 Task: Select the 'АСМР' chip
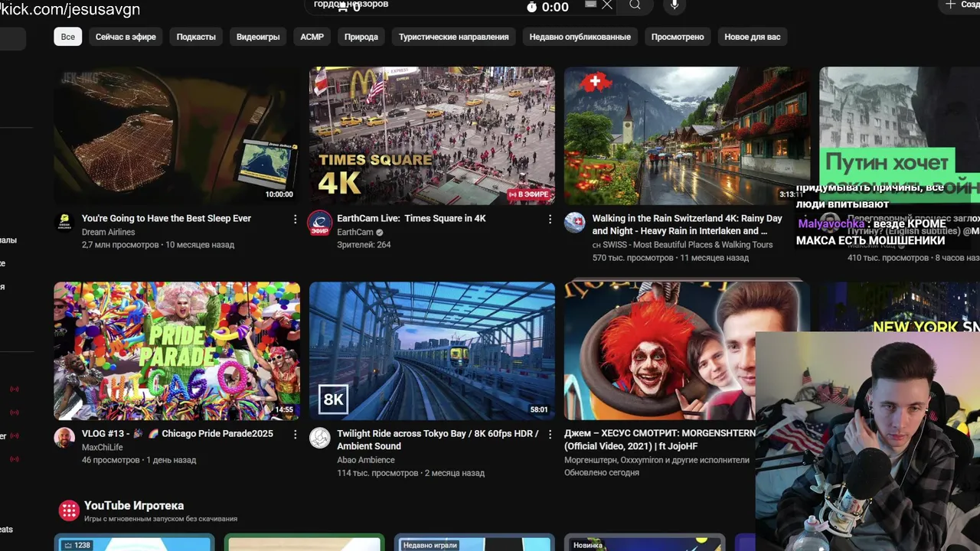(x=312, y=37)
